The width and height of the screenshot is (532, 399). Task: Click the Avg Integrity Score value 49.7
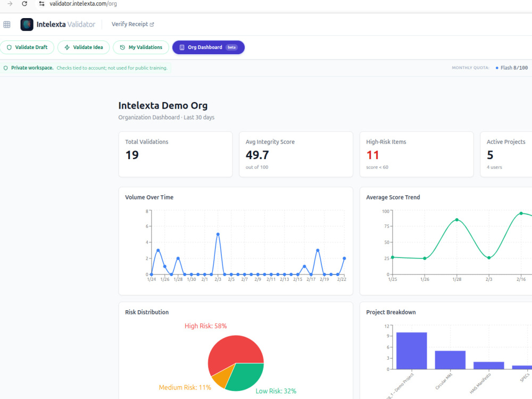click(257, 155)
